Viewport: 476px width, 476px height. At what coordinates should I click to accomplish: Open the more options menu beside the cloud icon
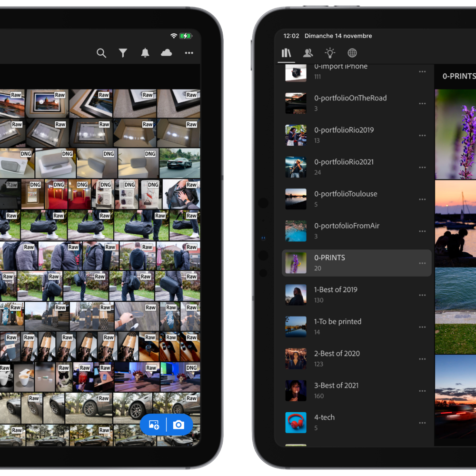point(189,53)
